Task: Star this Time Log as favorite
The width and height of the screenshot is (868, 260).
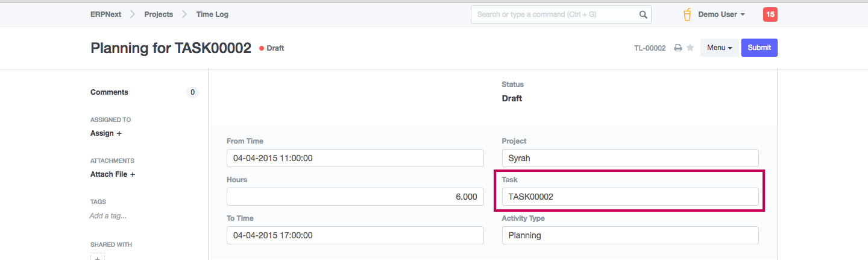Action: pyautogui.click(x=690, y=48)
